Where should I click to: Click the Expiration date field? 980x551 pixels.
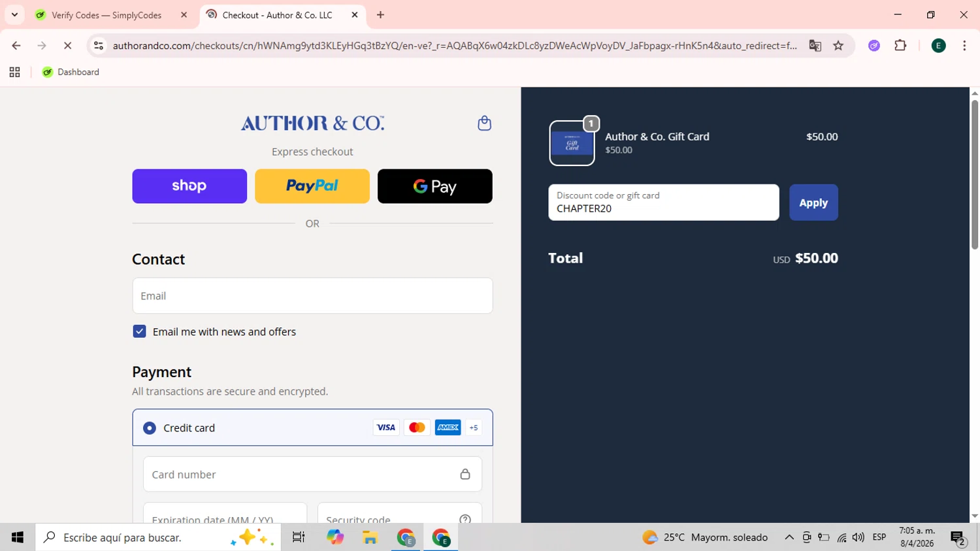(225, 513)
